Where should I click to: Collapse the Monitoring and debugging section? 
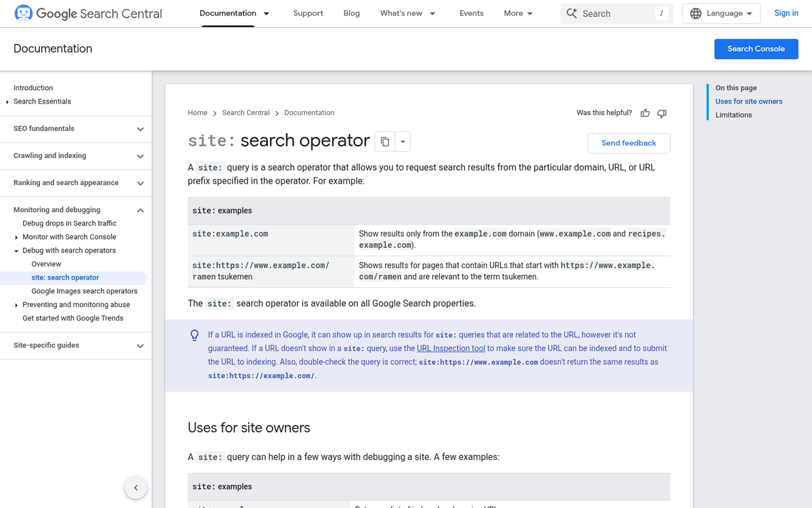(140, 210)
